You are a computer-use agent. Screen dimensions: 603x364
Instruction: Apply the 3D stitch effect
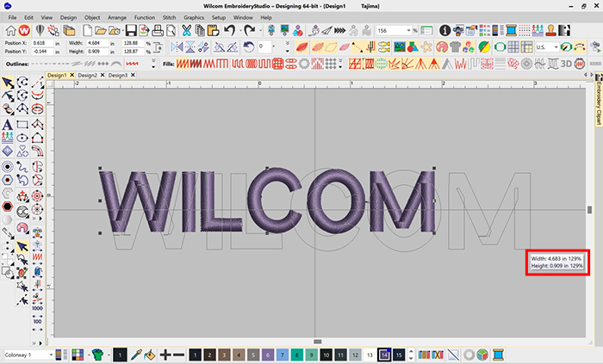tap(566, 64)
